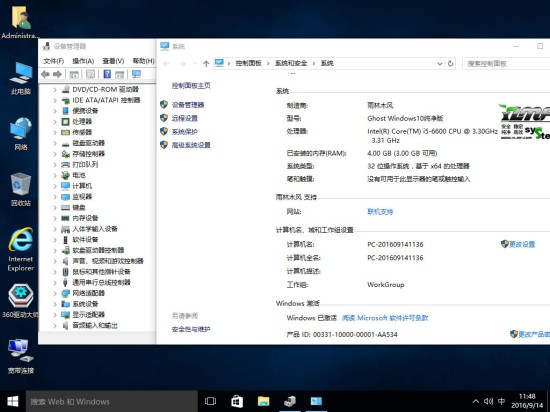The image size is (550, 412).
Task: Click the 中 input method tray indicator
Action: 501,401
